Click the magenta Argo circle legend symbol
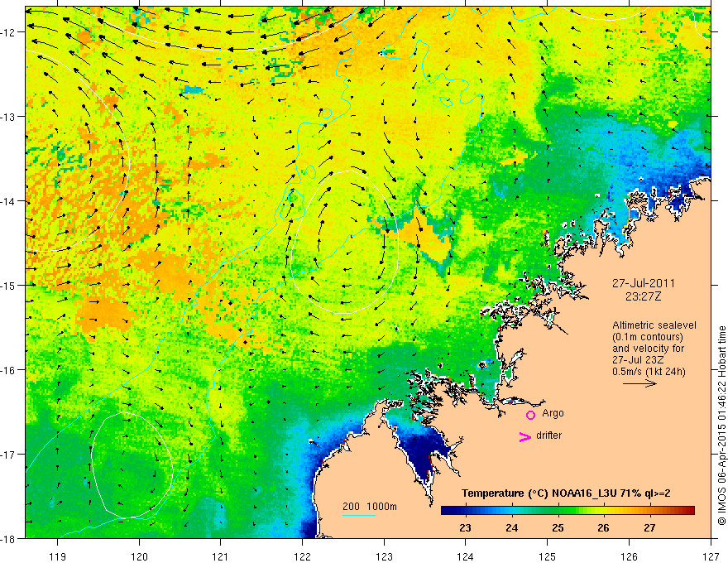Viewport: 728px width, 563px height. (530, 415)
